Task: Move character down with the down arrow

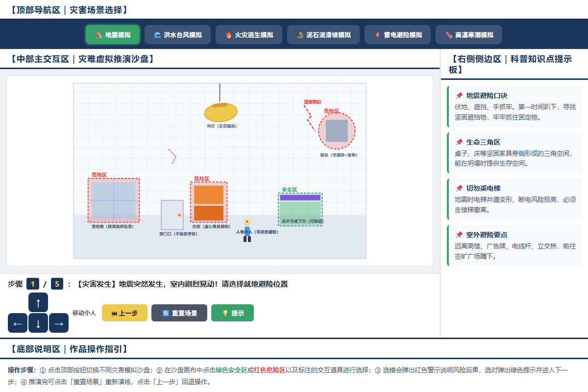Action: [x=38, y=323]
